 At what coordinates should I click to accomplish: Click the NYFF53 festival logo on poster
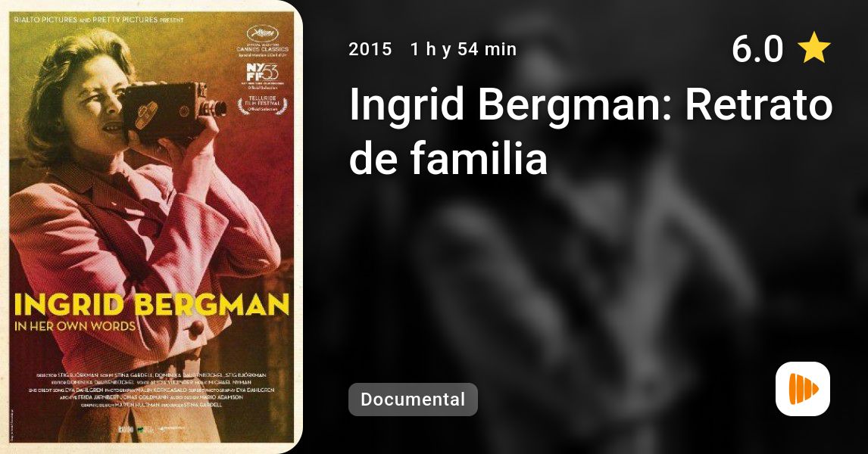[262, 75]
